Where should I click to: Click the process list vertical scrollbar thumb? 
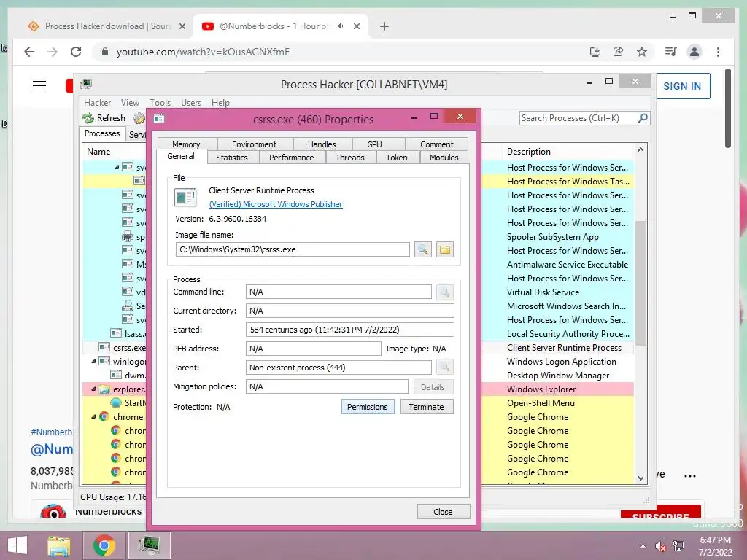tap(640, 284)
